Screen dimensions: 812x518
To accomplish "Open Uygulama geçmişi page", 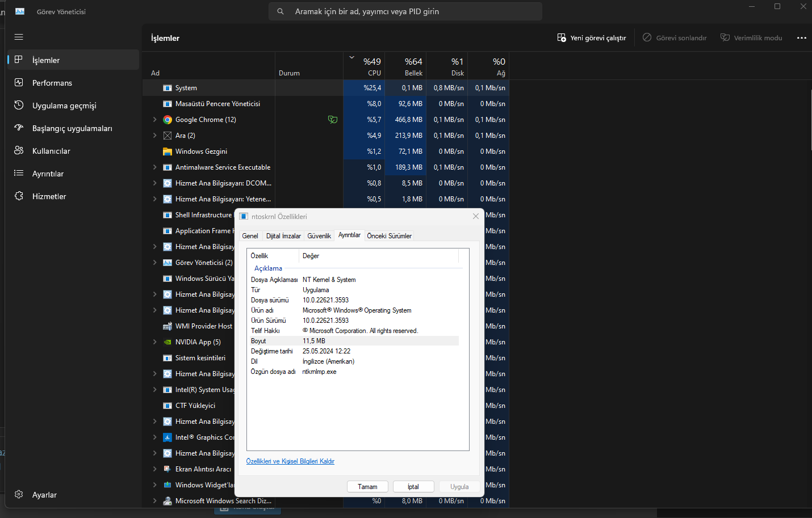I will [x=73, y=105].
